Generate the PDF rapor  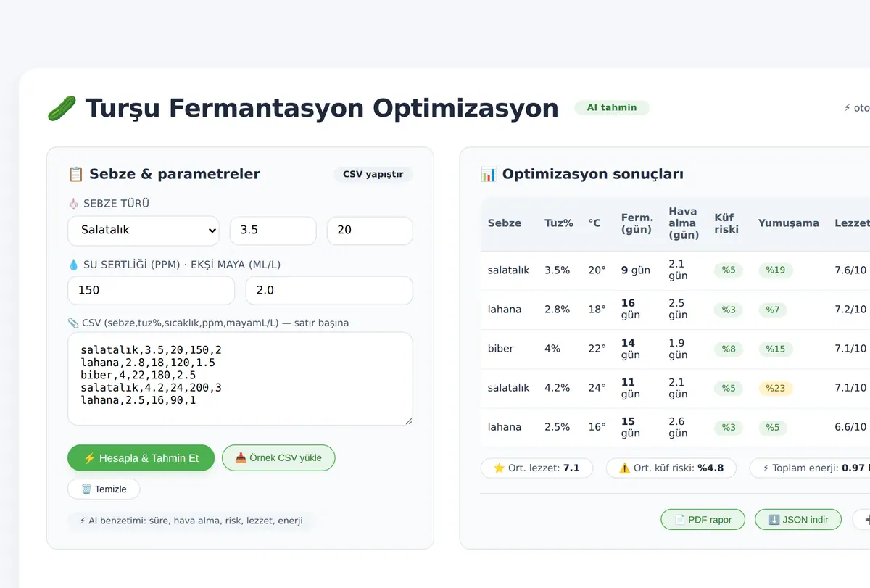[x=703, y=520]
